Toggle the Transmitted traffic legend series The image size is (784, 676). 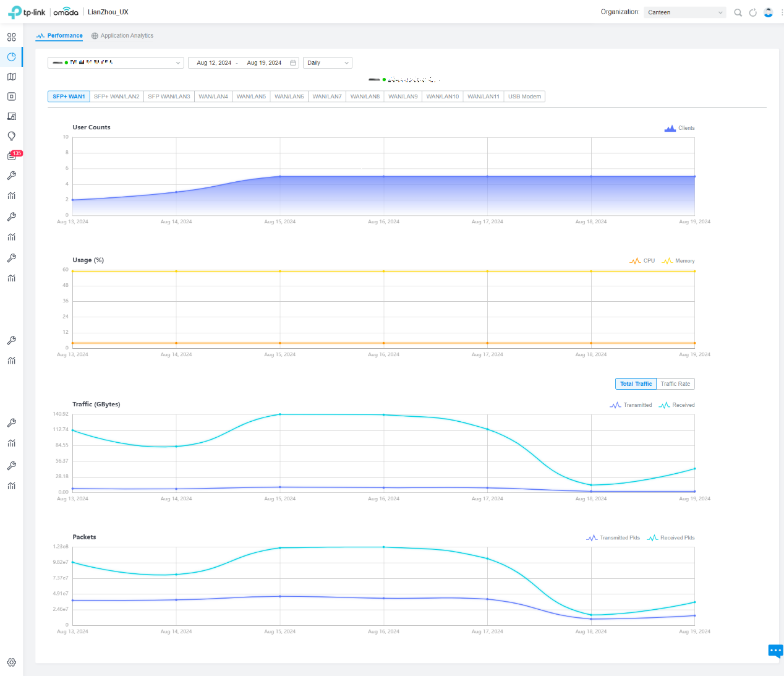point(631,405)
